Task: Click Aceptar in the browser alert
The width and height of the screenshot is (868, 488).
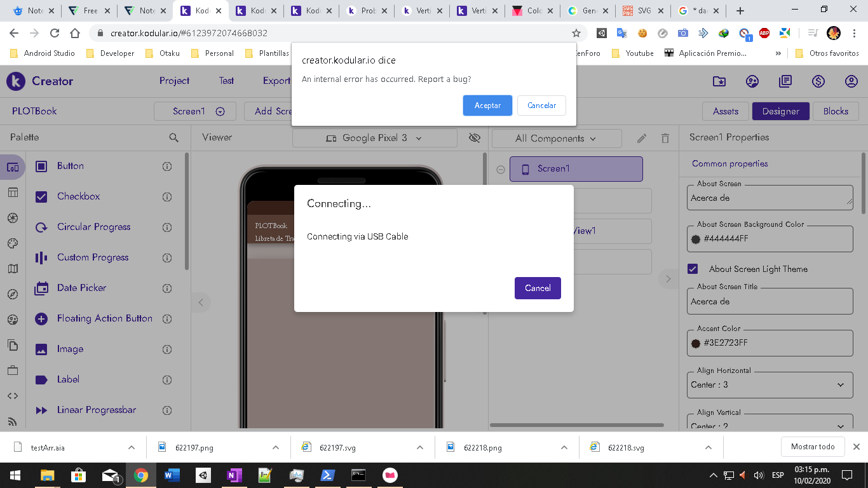Action: tap(487, 105)
